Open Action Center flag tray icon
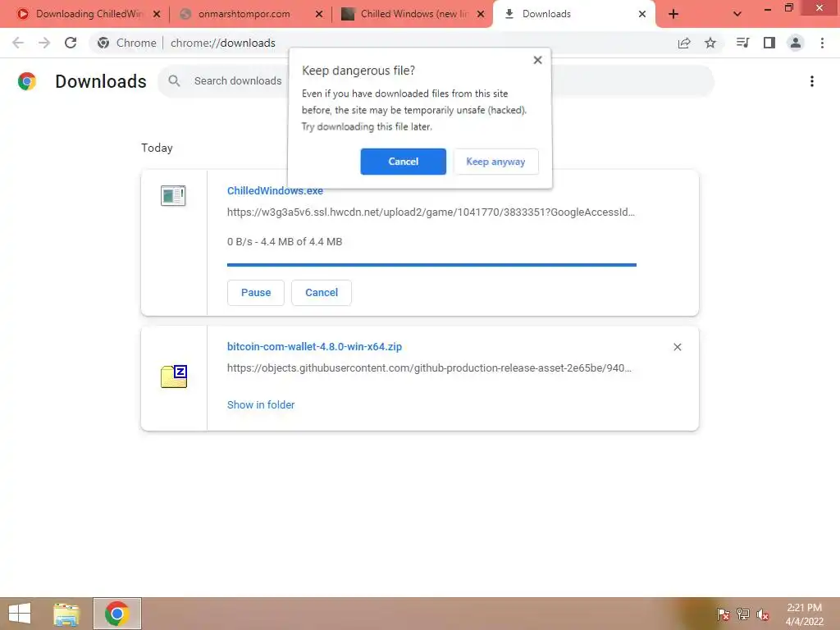The image size is (840, 630). point(724,614)
